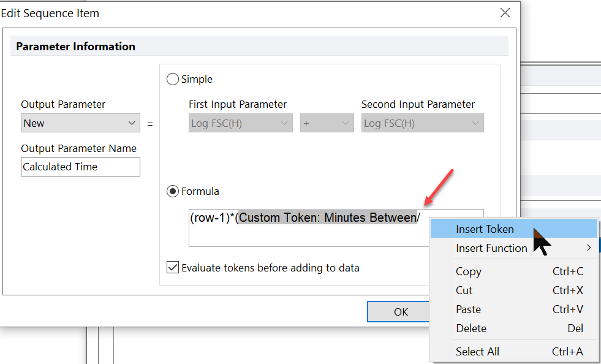Open the Insert Function submenu

(x=491, y=248)
